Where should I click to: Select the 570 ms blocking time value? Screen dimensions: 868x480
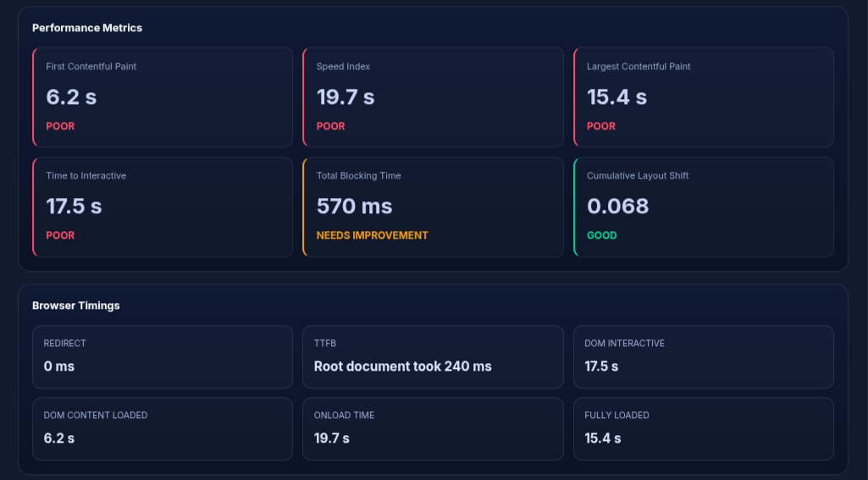point(354,206)
